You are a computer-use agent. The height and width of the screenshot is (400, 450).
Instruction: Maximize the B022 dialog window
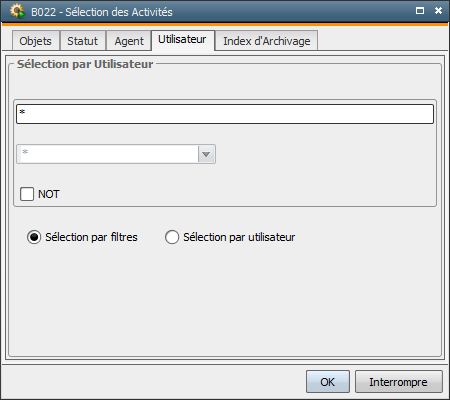point(420,11)
